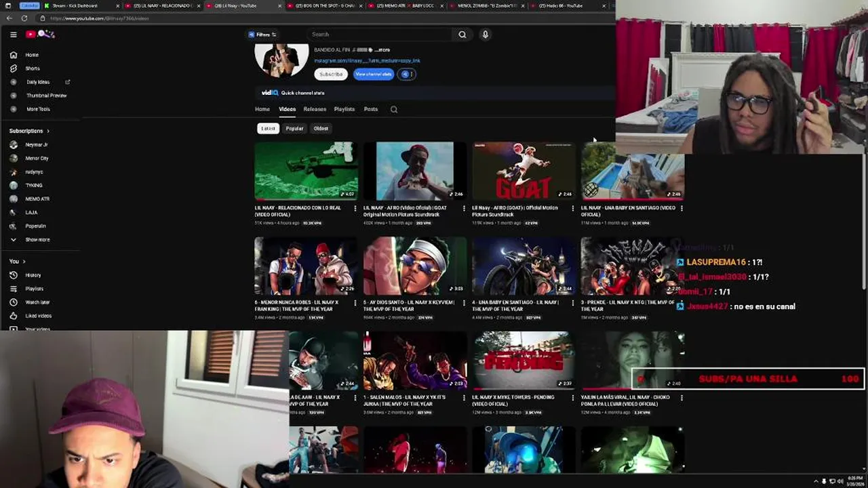Click View channel stats button
868x488 pixels.
tap(374, 74)
